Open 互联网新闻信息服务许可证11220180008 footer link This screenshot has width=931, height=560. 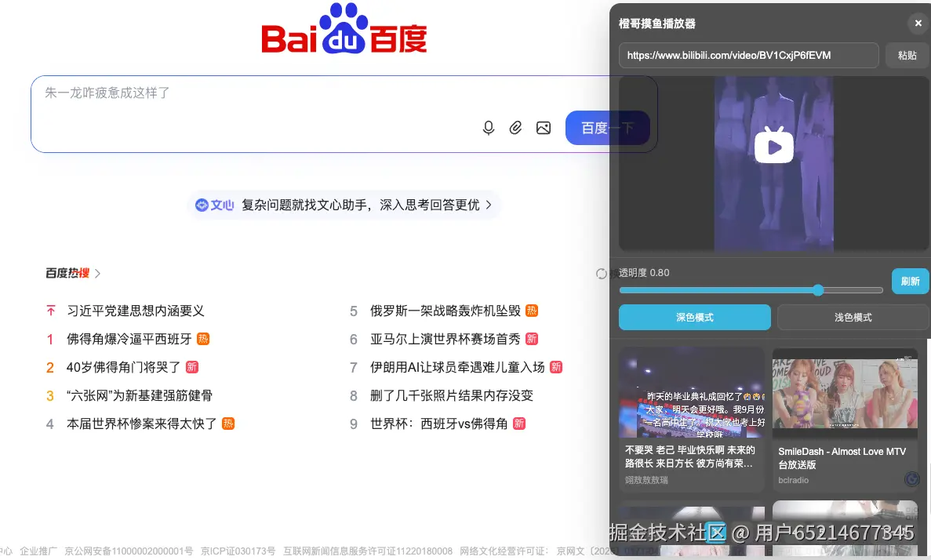coord(368,551)
